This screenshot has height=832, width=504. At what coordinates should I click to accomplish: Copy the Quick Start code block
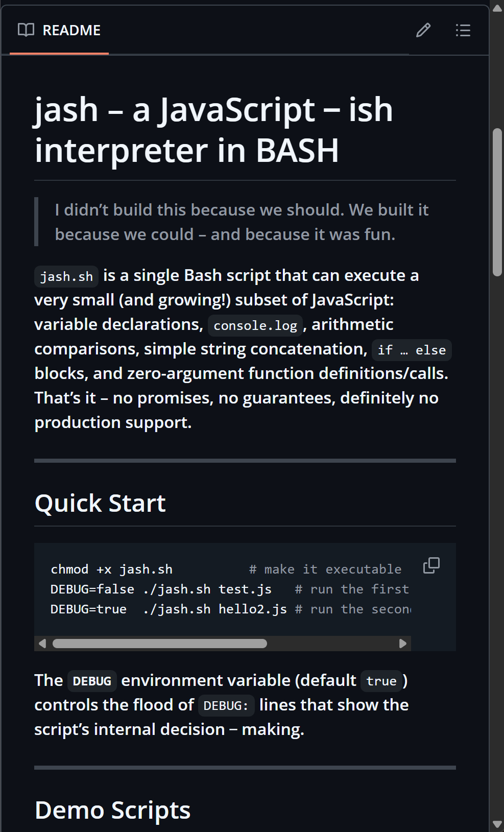point(431,565)
